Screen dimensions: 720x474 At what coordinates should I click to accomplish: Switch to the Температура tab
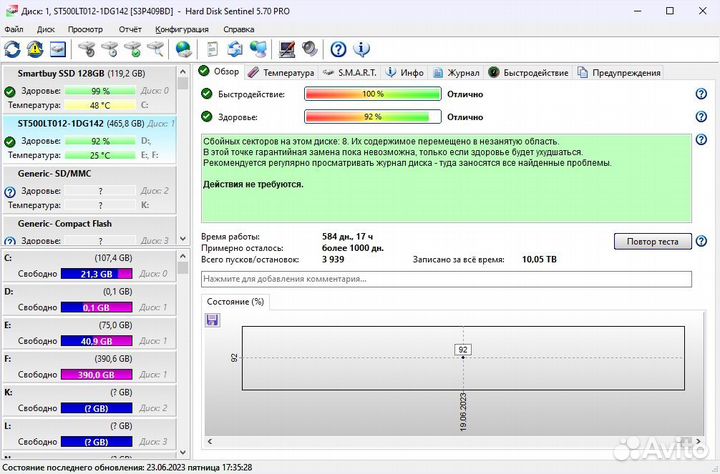(x=281, y=73)
